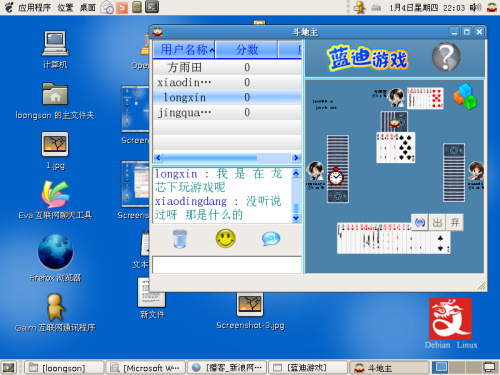500x375 pixels.
Task: Click the volume speaker icon in top panel
Action: (x=475, y=7)
